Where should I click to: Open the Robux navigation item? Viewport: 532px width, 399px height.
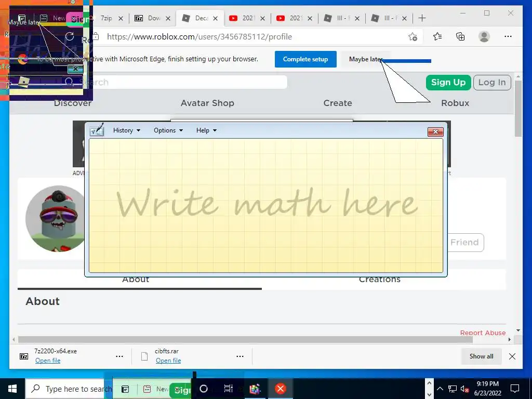(x=455, y=103)
